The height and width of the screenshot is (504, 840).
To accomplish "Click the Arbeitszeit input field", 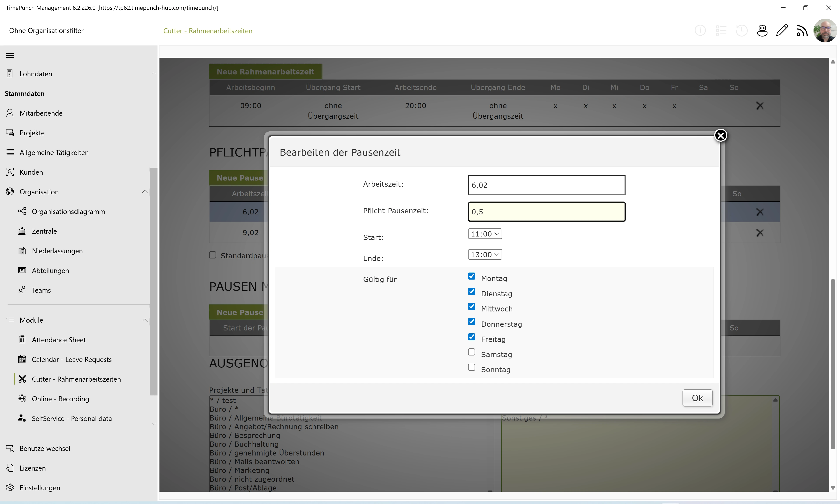I will 547,185.
